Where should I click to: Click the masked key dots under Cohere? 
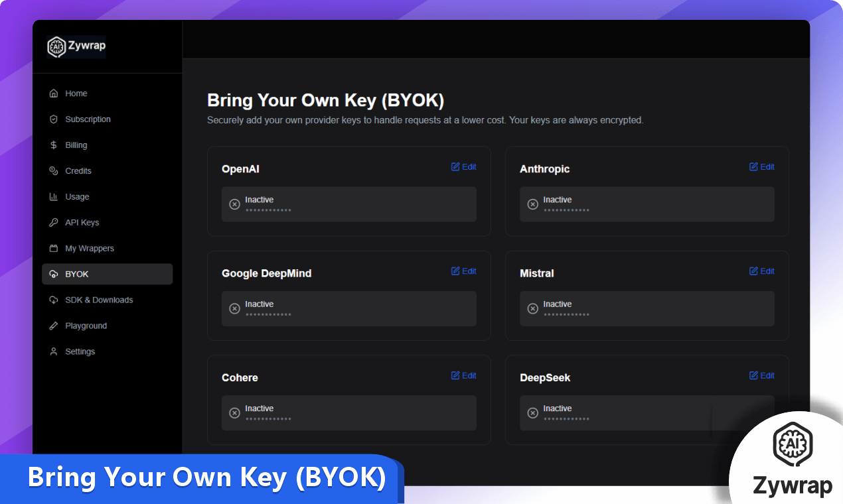pyautogui.click(x=268, y=419)
